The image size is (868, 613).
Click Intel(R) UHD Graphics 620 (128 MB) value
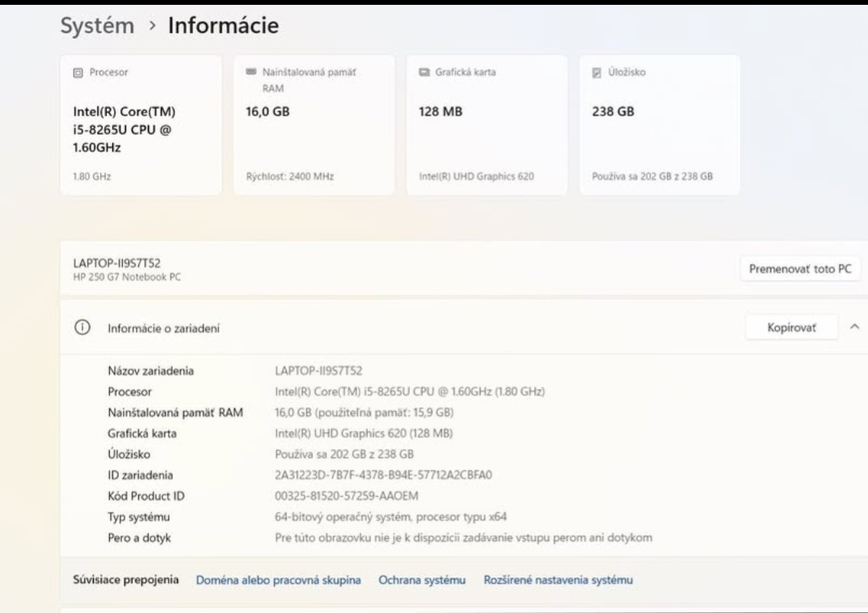pyautogui.click(x=364, y=433)
